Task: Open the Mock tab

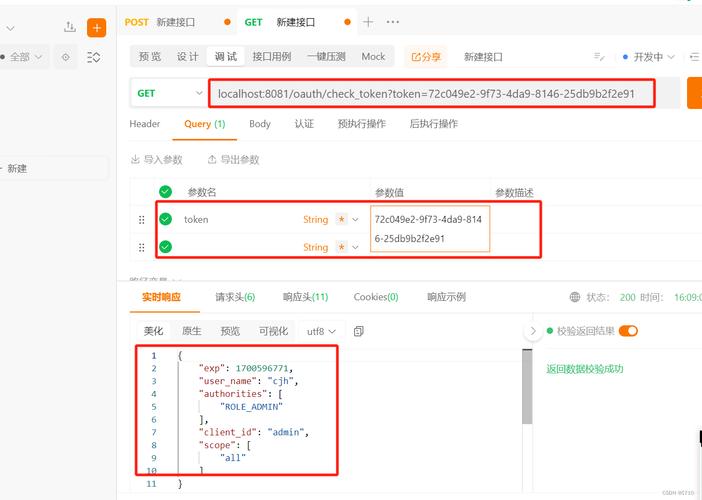Action: point(373,57)
